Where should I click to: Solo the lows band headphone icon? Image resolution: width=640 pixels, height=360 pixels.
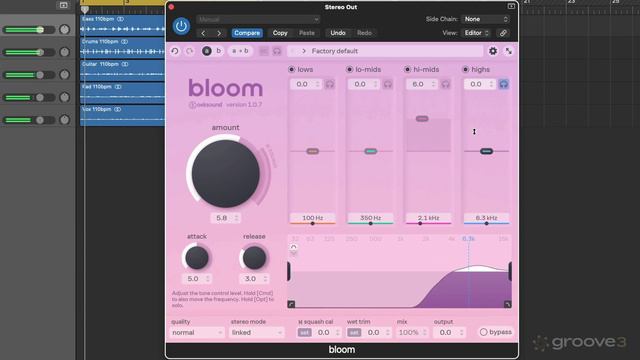[329, 84]
